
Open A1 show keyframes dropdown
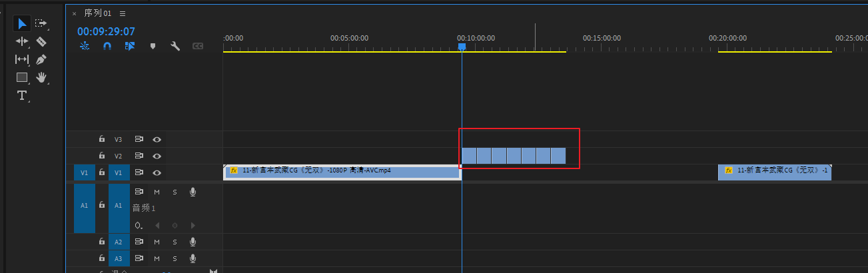139,226
